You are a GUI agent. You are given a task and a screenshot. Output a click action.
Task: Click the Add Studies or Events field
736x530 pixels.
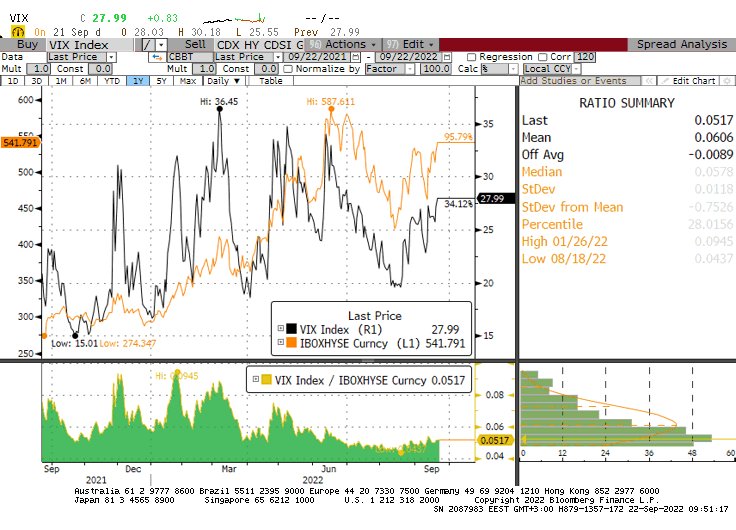pos(580,81)
